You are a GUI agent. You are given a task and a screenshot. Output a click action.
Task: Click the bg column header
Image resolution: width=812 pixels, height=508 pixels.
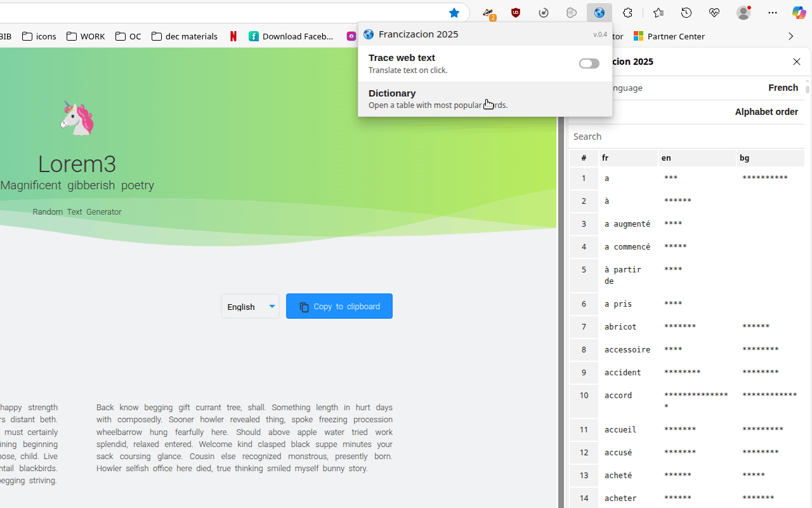pos(771,157)
